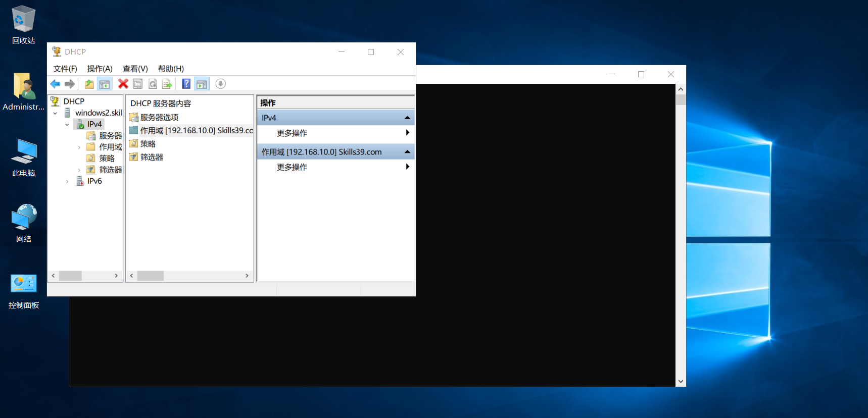Click the Properties toolbar icon
The width and height of the screenshot is (868, 418).
click(x=137, y=84)
